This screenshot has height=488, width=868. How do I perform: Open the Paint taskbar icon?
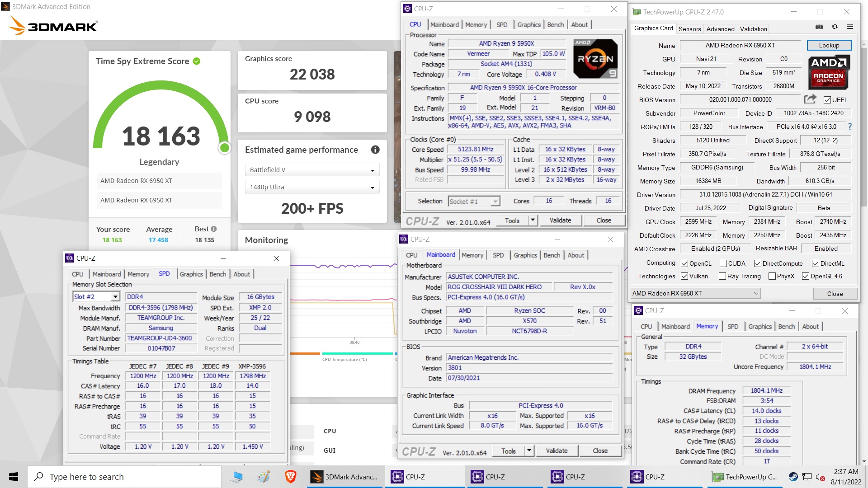[264, 477]
